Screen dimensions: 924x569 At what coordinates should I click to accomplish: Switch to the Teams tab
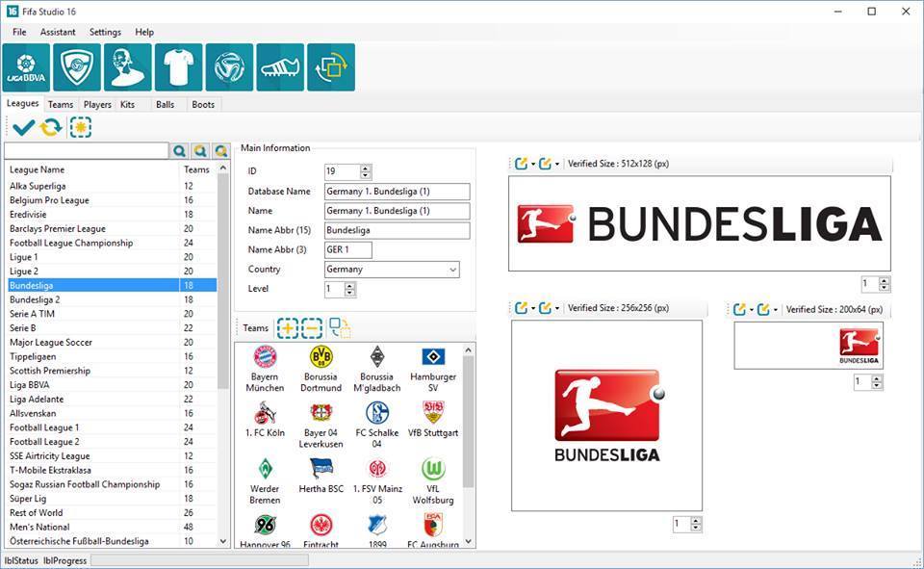pos(61,104)
